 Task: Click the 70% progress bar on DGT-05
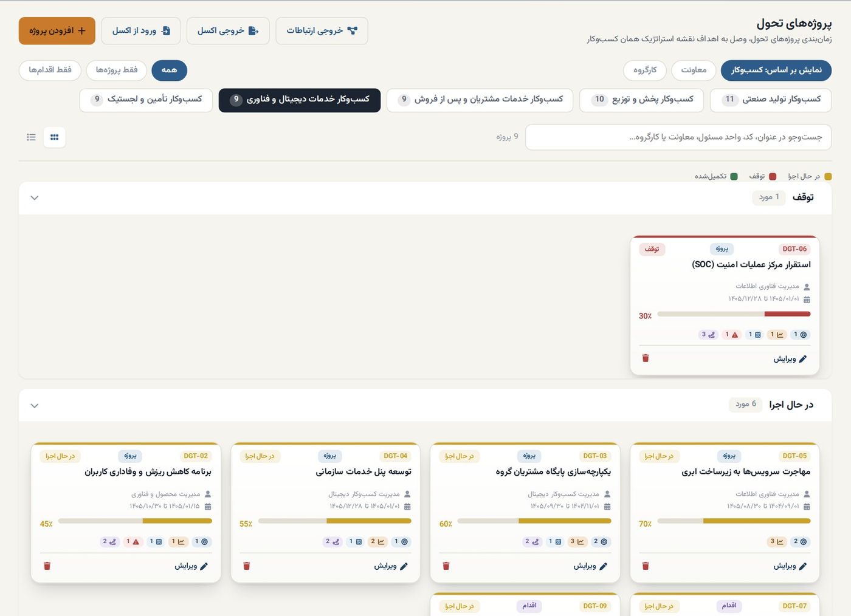734,521
